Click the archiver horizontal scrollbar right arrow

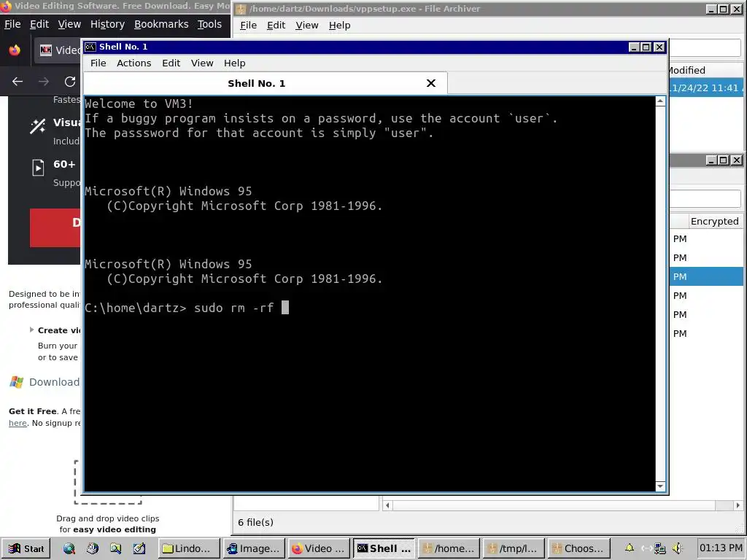tap(738, 505)
